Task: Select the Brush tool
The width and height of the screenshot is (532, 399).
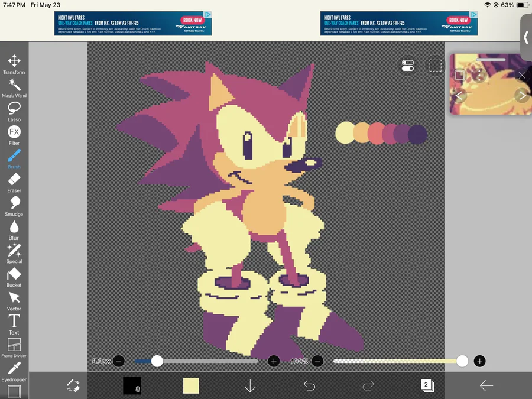Action: (x=14, y=159)
